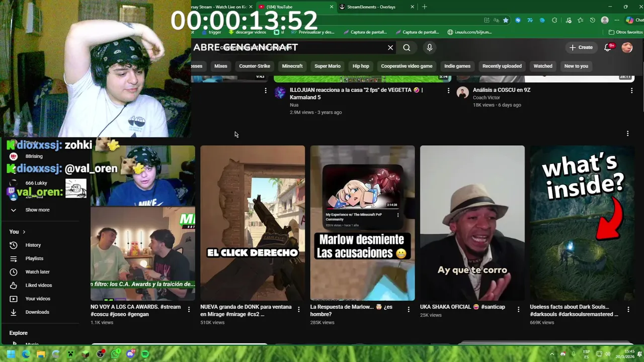
Task: Open Your videos in the sidebar
Action: click(x=38, y=299)
